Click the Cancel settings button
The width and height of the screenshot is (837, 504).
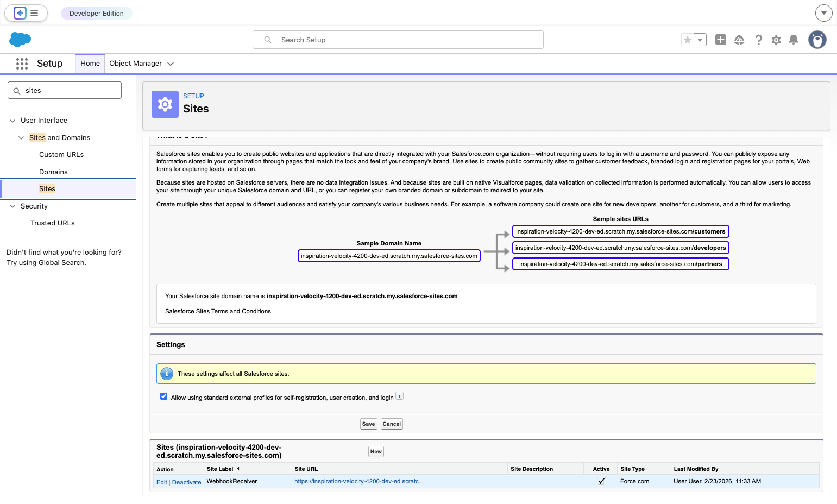[x=392, y=424]
